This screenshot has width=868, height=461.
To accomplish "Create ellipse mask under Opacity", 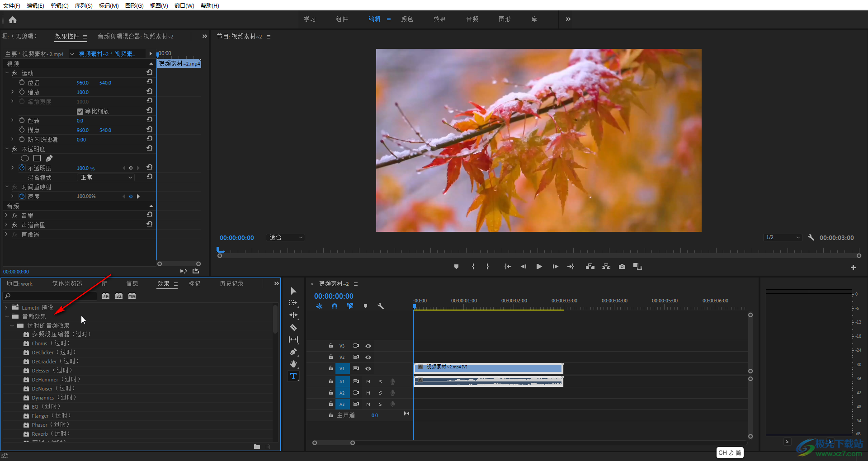I will pos(25,158).
